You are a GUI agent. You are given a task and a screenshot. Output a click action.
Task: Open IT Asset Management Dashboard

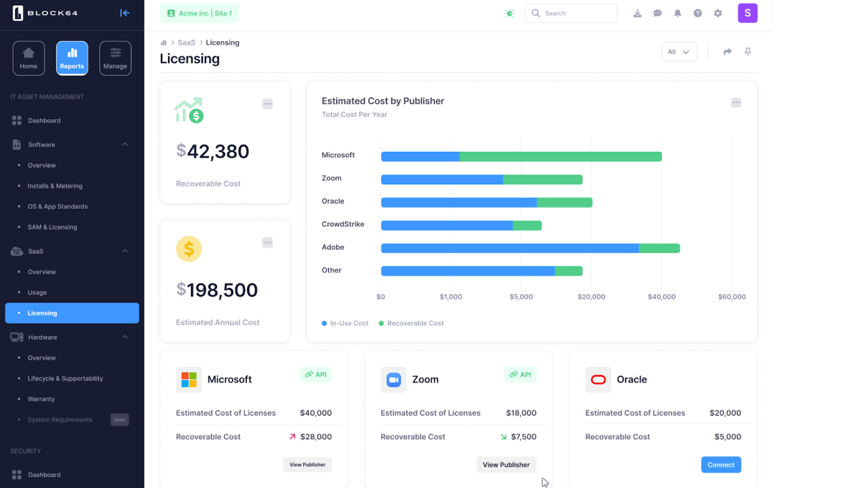pyautogui.click(x=44, y=120)
